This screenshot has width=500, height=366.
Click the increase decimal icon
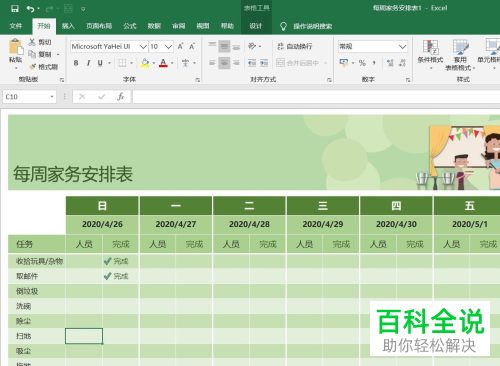[x=390, y=63]
